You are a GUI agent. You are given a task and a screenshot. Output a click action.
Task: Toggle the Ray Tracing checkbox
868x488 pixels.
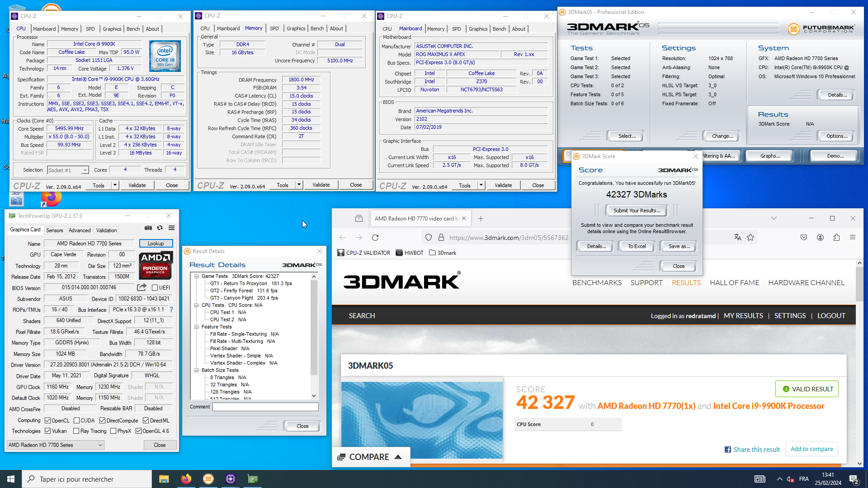[x=76, y=431]
